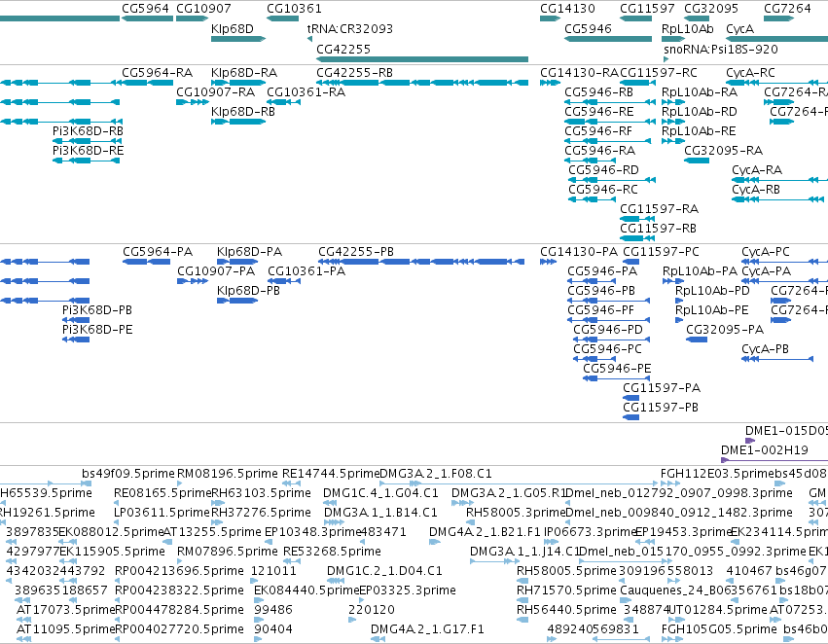Click the CG5946-PE protein label
Screen dimensions: 828x644
pos(617,368)
